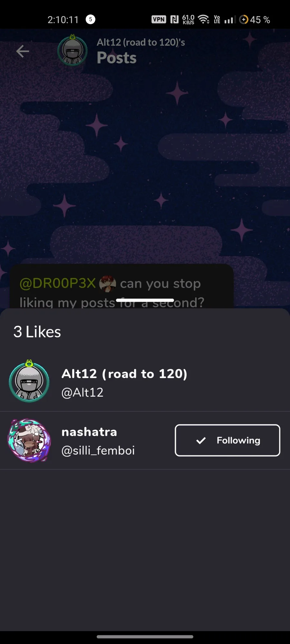Tap the bottom sheet drag handle
Image resolution: width=290 pixels, height=644 pixels.
click(x=145, y=300)
